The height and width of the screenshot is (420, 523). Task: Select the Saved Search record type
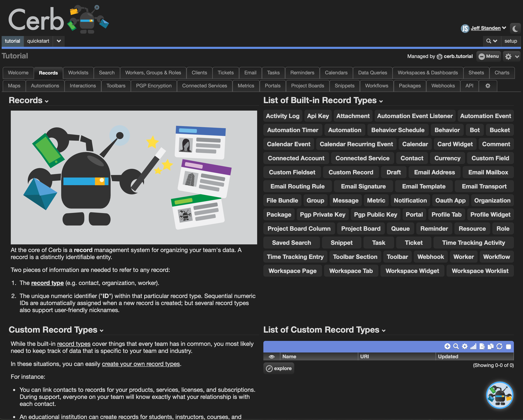click(x=291, y=243)
